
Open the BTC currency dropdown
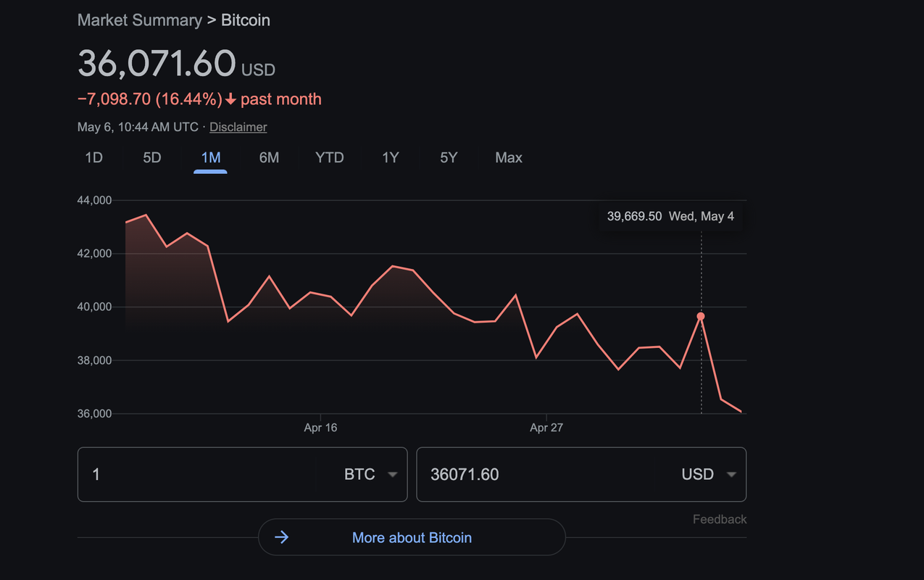tap(371, 474)
